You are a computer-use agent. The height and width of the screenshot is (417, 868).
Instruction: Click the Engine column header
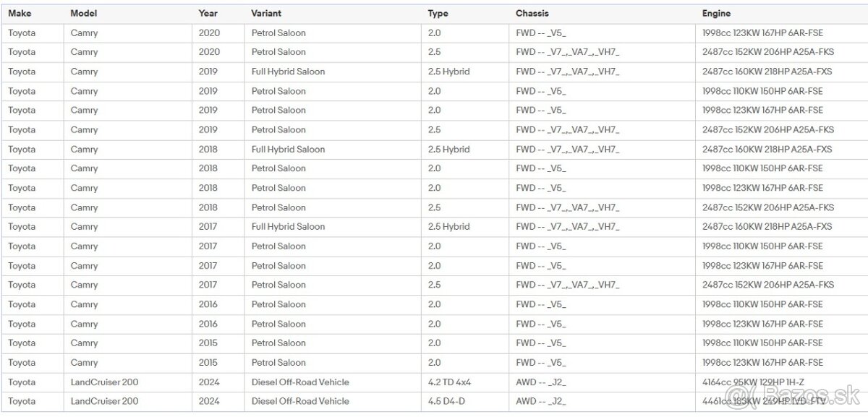point(716,14)
